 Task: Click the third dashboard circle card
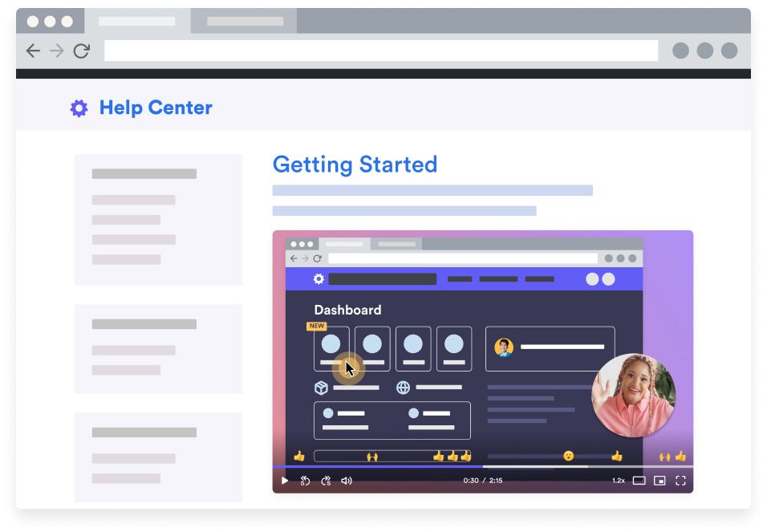tap(413, 349)
